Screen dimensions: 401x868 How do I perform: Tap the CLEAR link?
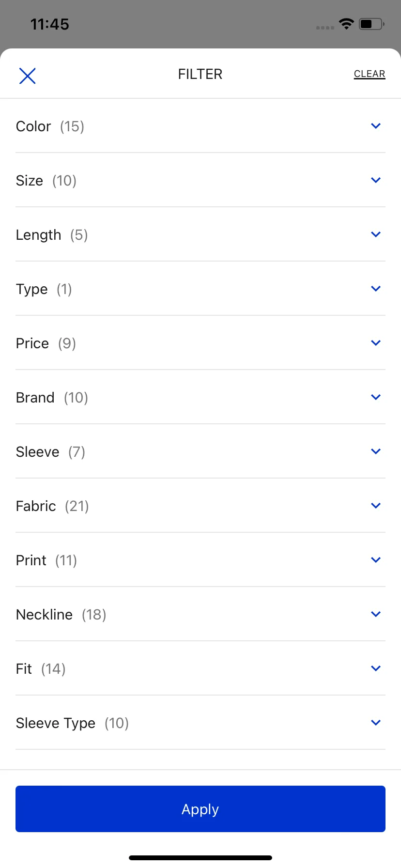click(370, 74)
